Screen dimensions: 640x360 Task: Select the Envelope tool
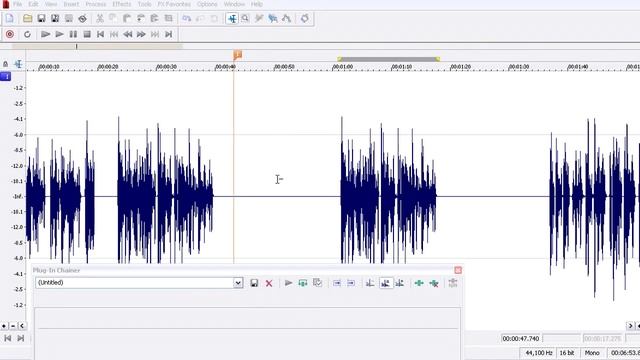[287, 18]
